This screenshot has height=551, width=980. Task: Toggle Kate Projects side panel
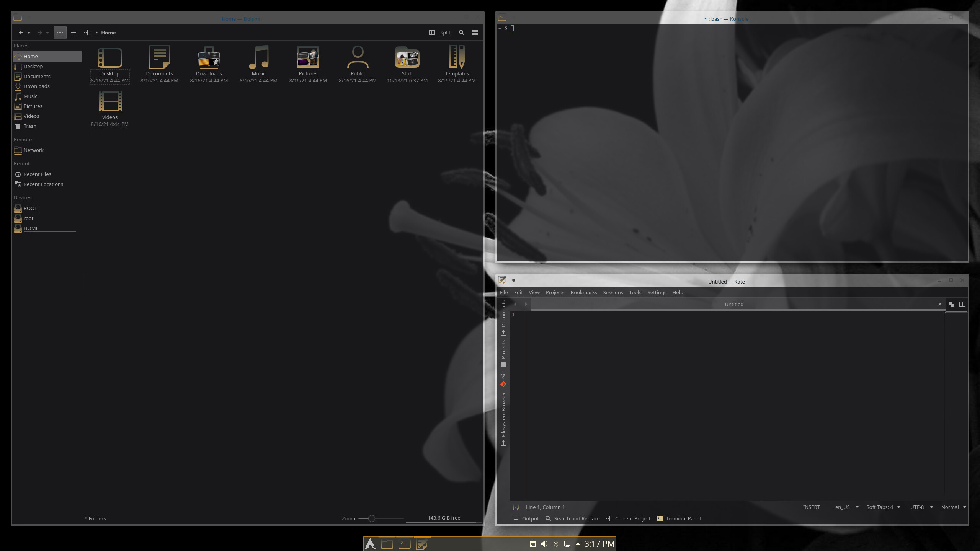click(503, 353)
